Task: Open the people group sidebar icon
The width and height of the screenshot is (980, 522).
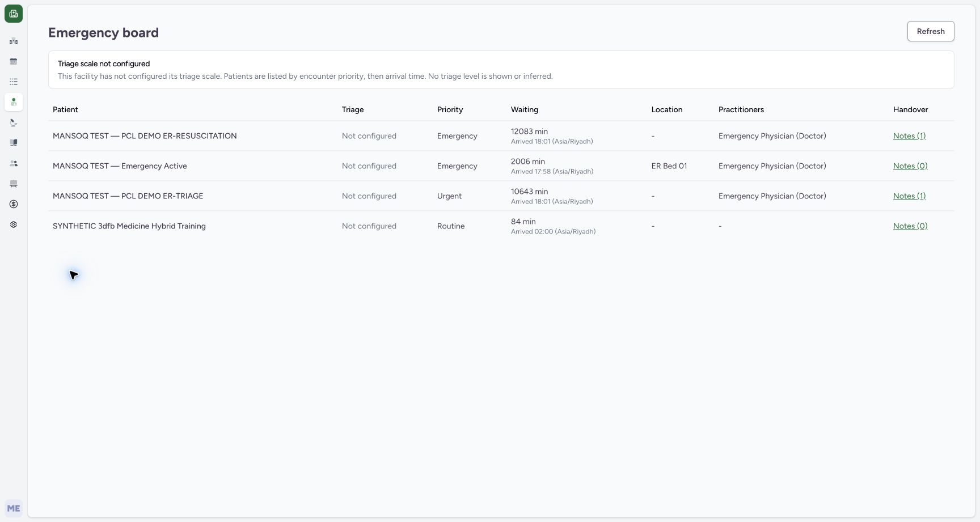Action: 14,163
